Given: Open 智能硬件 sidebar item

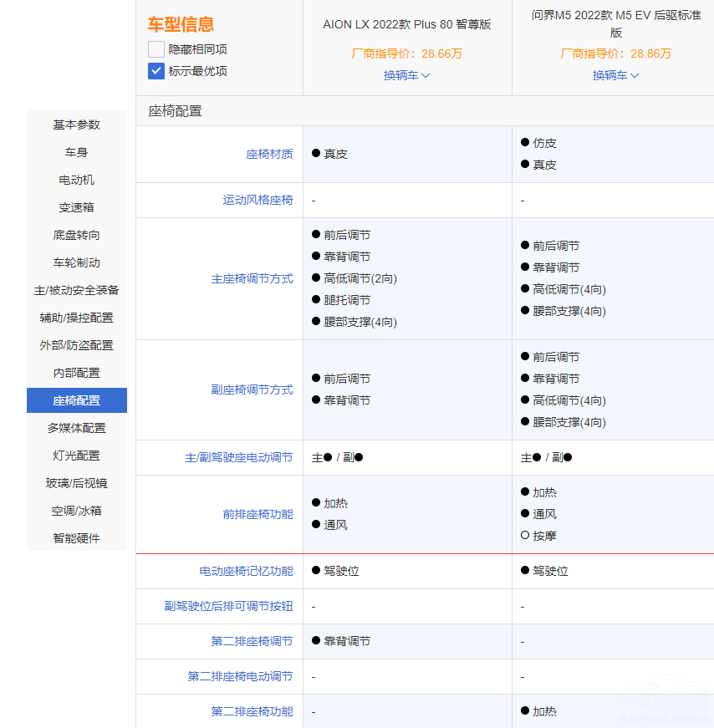Looking at the screenshot, I should click(x=77, y=538).
